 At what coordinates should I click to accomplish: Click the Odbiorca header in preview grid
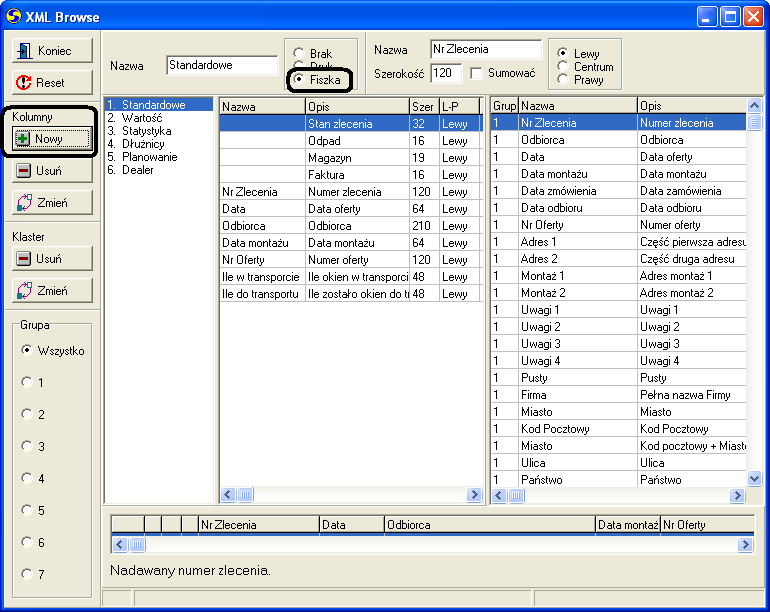(x=490, y=525)
